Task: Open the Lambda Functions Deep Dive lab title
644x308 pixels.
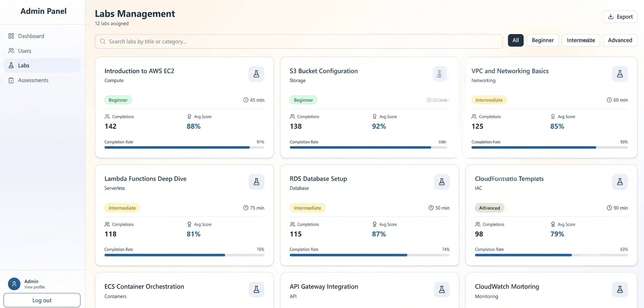Action: point(145,178)
